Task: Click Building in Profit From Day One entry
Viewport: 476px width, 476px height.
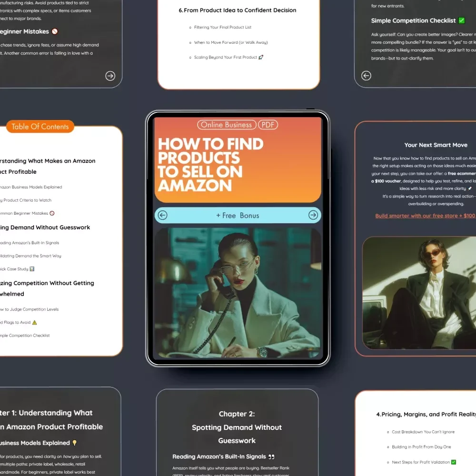Action: 421,447
